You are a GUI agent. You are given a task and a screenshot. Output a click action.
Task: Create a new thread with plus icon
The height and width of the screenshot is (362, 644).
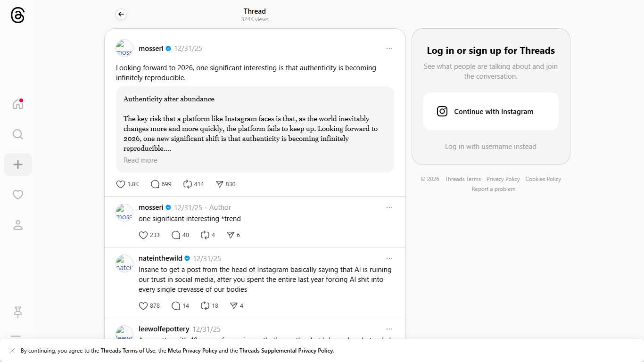pos(18,165)
